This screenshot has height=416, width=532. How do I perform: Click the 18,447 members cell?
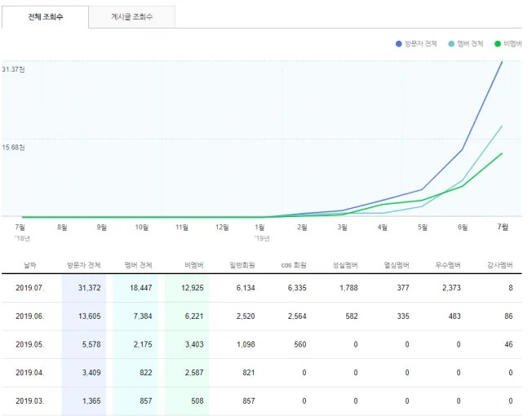[x=141, y=288]
